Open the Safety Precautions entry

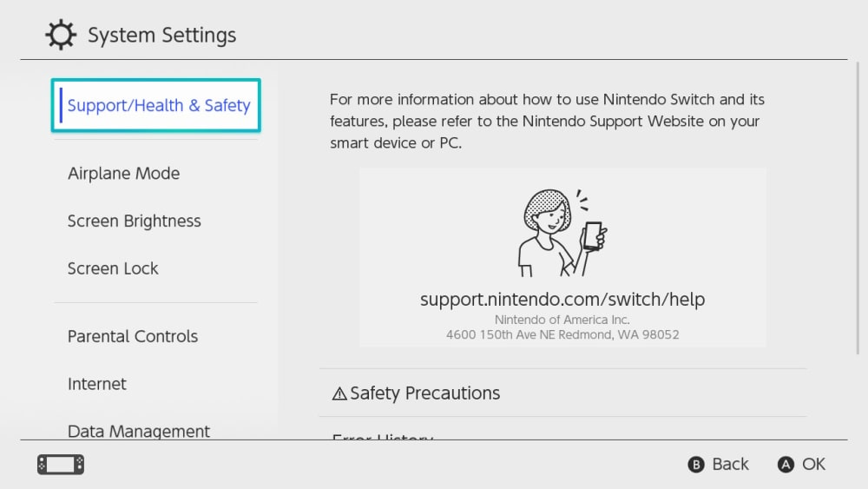[424, 393]
